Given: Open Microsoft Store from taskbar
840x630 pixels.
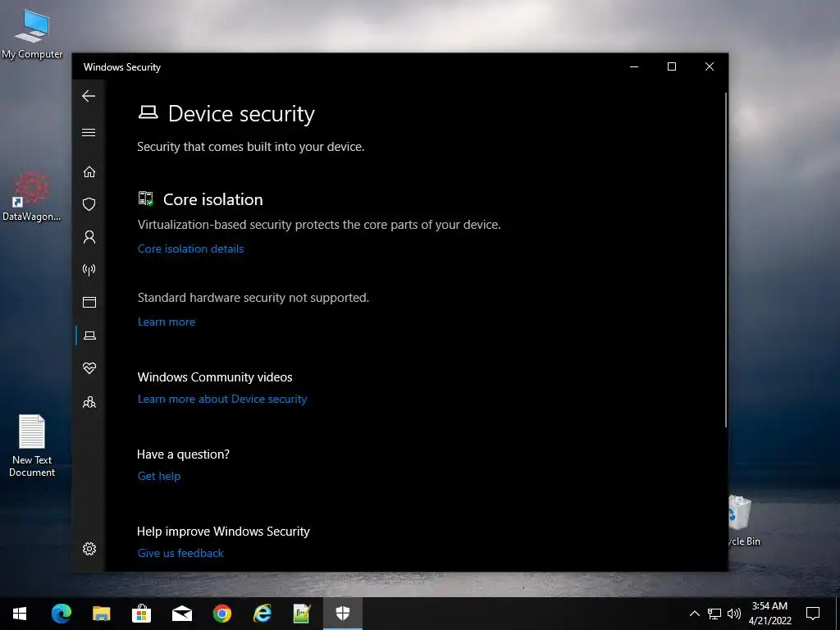Looking at the screenshot, I should point(141,614).
